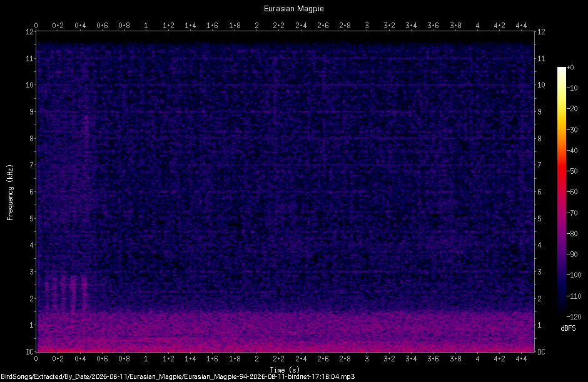Click the '-100' color scale label
This screenshot has width=588, height=382.
(x=574, y=275)
